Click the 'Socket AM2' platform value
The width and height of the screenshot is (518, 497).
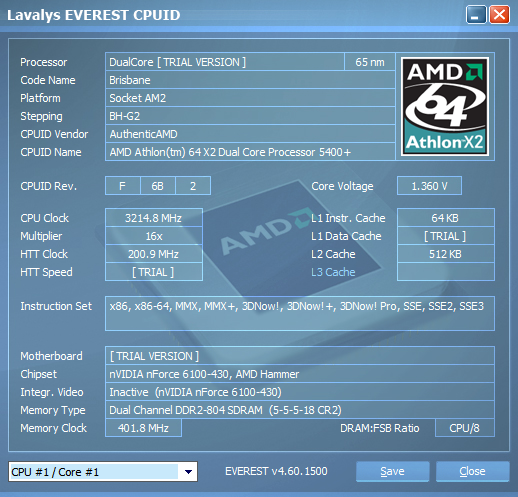(250, 98)
